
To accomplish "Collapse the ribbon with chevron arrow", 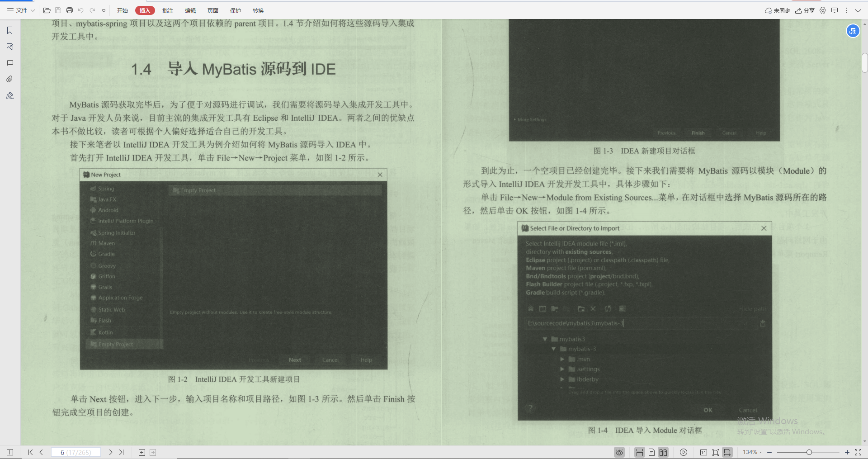I will pyautogui.click(x=858, y=10).
